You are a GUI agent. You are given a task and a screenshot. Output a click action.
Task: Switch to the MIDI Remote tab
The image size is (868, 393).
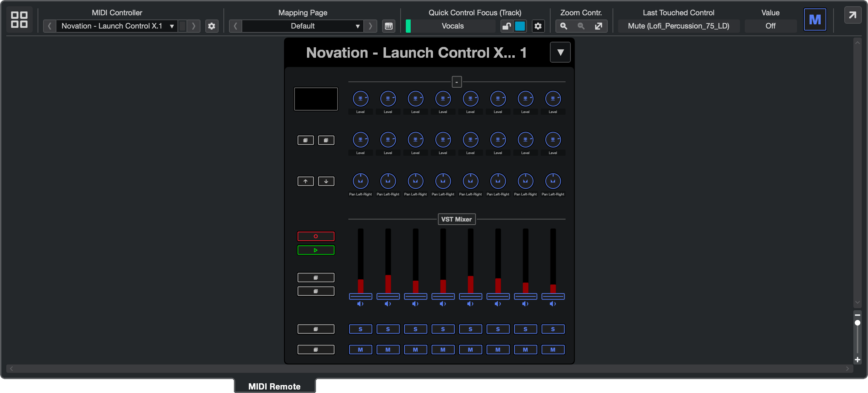(x=275, y=386)
